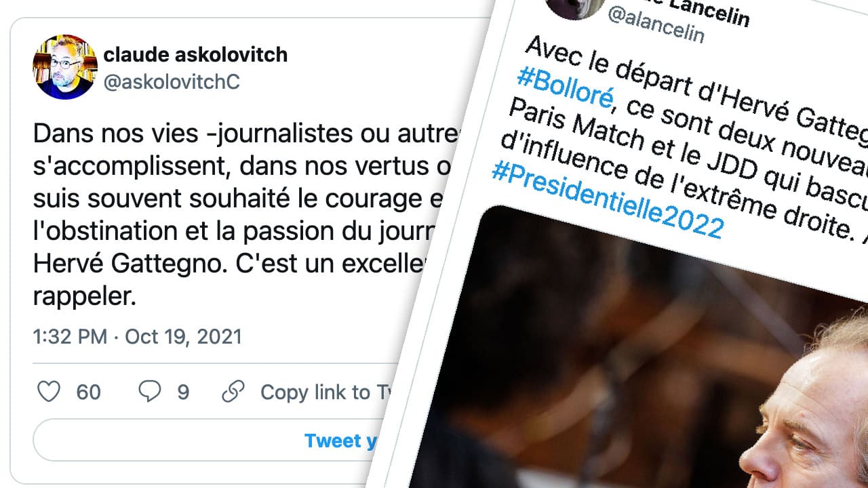Viewport: 868px width, 488px height.
Task: Open claude askolovitch's profile avatar
Action: (65, 67)
